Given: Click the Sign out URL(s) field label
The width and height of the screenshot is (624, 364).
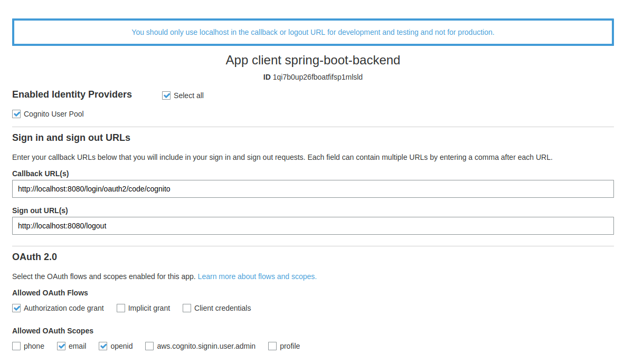Looking at the screenshot, I should (40, 211).
